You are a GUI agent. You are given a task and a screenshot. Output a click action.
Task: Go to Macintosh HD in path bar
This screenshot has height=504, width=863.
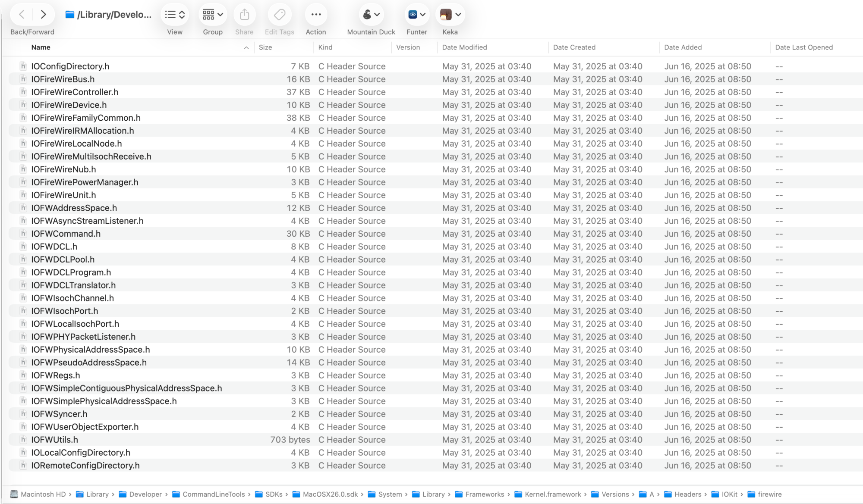coord(43,494)
